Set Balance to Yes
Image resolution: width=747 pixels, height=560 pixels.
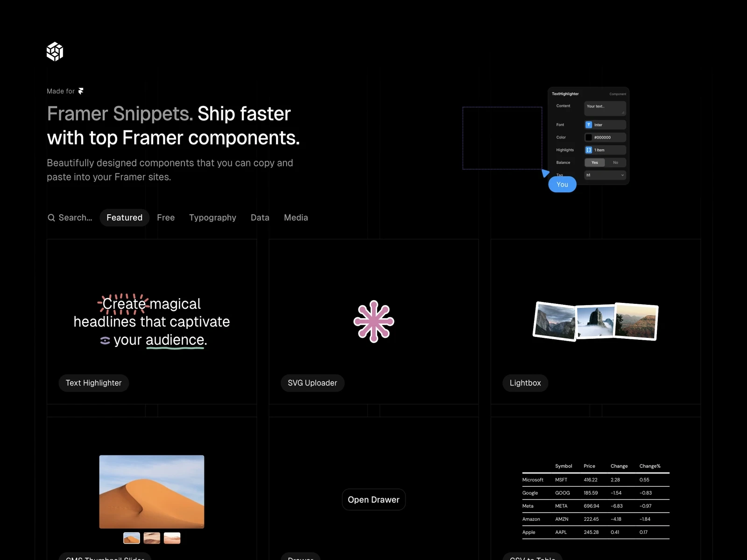[595, 162]
